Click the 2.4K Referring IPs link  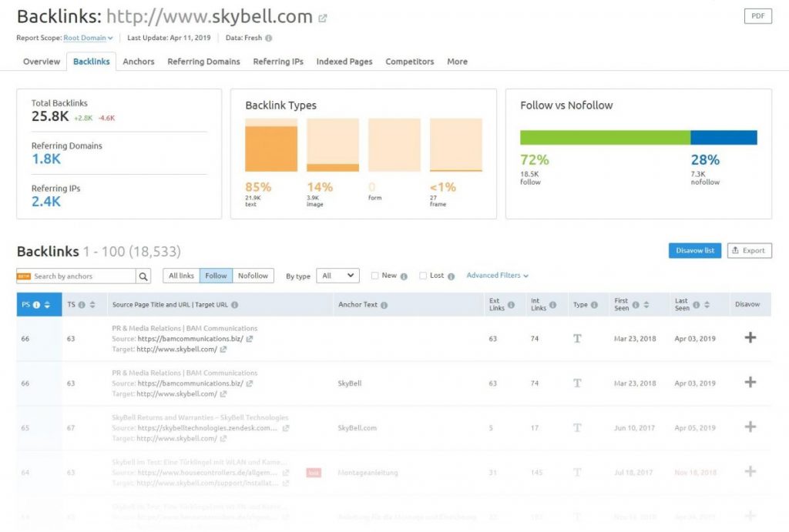(45, 202)
